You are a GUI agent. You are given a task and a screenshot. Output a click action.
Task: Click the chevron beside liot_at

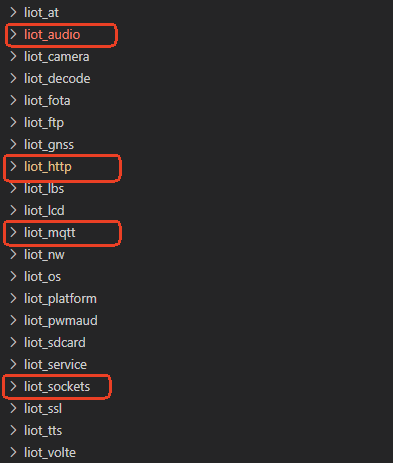[x=13, y=12]
